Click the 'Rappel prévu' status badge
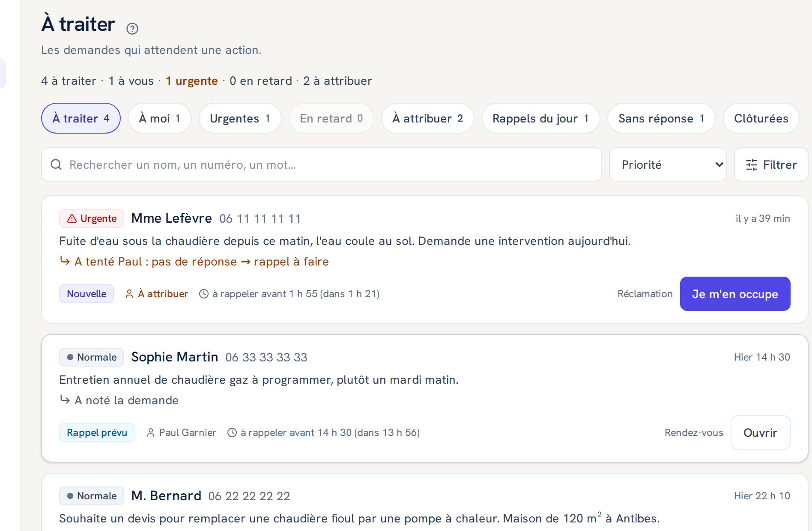Image resolution: width=812 pixels, height=531 pixels. (97, 433)
